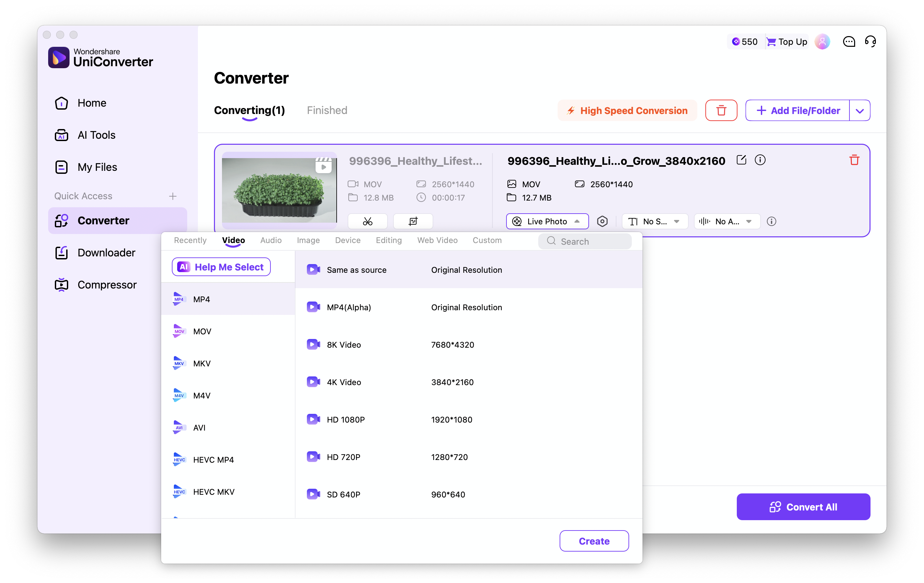Screen dimensions: 924x583
Task: Click the rename output file icon
Action: click(x=741, y=160)
